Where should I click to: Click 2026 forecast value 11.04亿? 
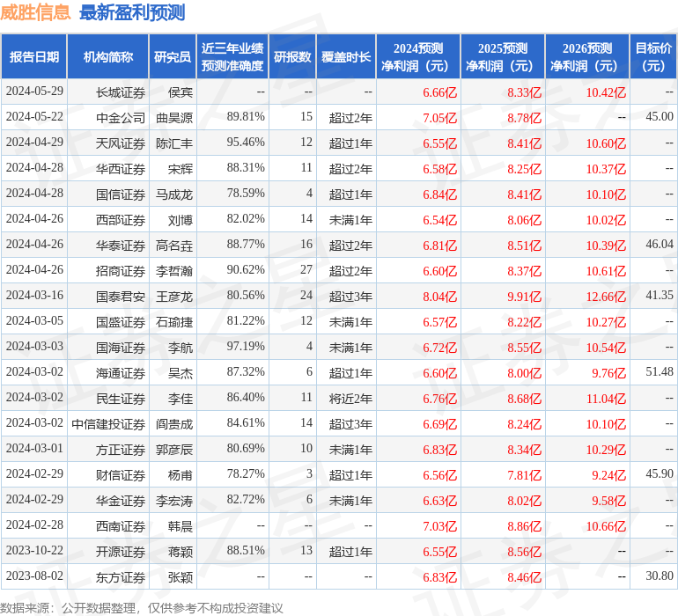(606, 399)
